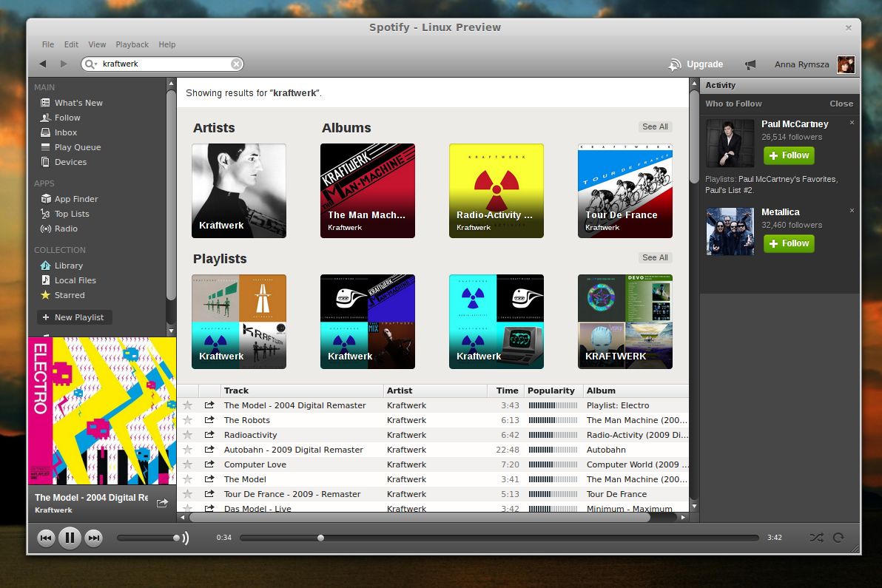The image size is (882, 588).
Task: Pause the current track
Action: coord(70,538)
